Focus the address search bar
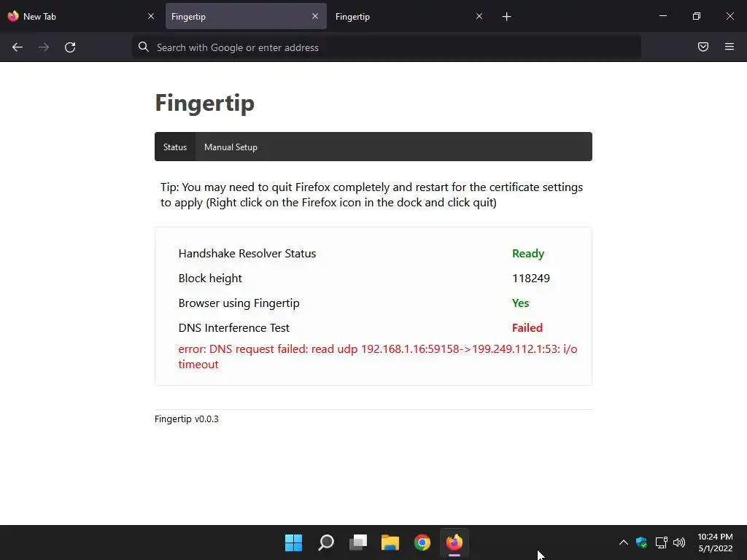Screen dimensions: 747x560 tap(386, 47)
